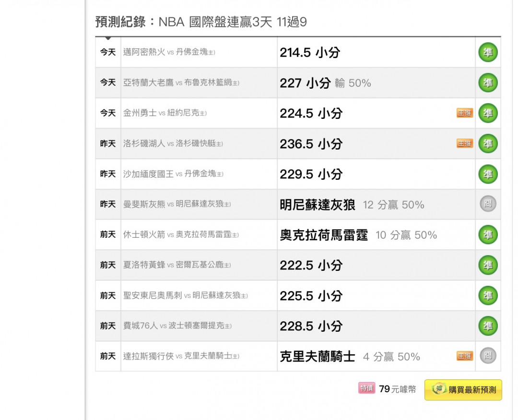Click green 準 icon for 亞特蘭大老鷹 row
The height and width of the screenshot is (420, 518).
pos(488,83)
